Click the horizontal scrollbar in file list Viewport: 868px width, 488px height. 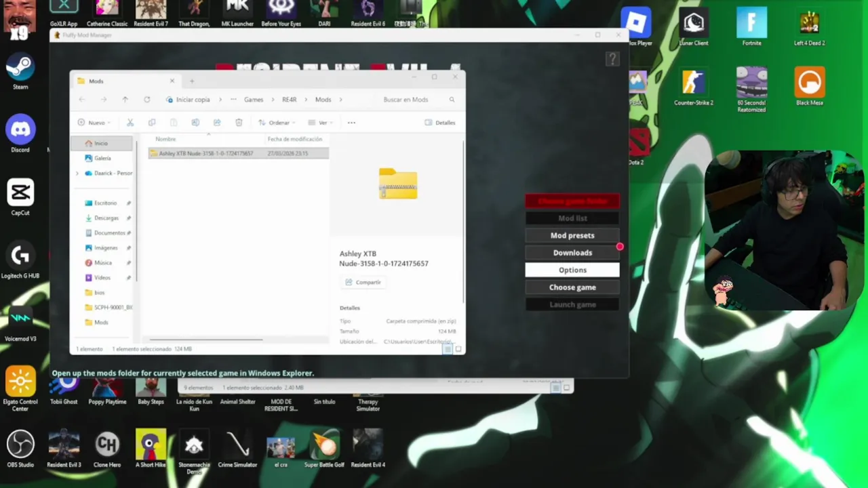tap(205, 340)
